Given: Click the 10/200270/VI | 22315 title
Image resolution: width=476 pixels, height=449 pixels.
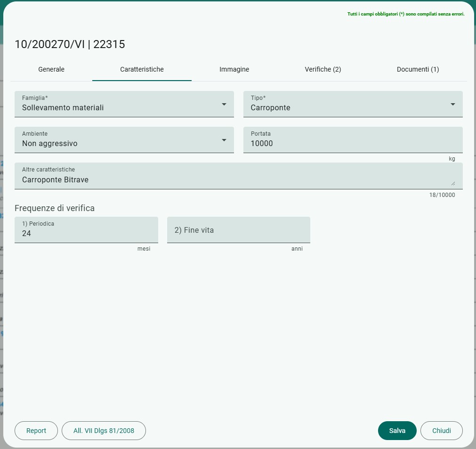Looking at the screenshot, I should 70,44.
